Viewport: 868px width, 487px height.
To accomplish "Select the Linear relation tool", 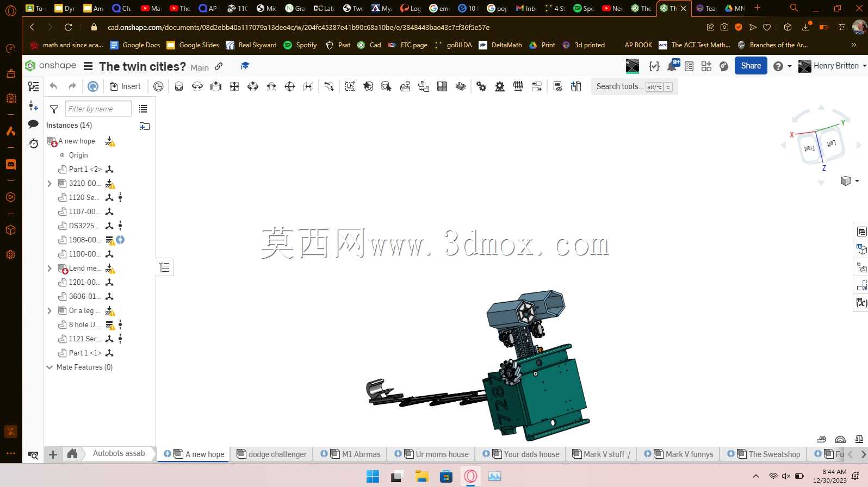I will [x=537, y=86].
